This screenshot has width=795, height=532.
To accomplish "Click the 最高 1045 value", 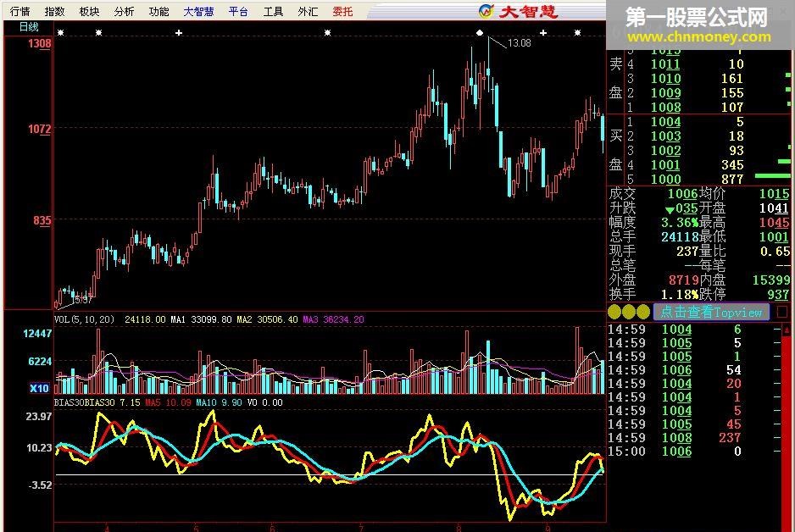I will pyautogui.click(x=774, y=223).
